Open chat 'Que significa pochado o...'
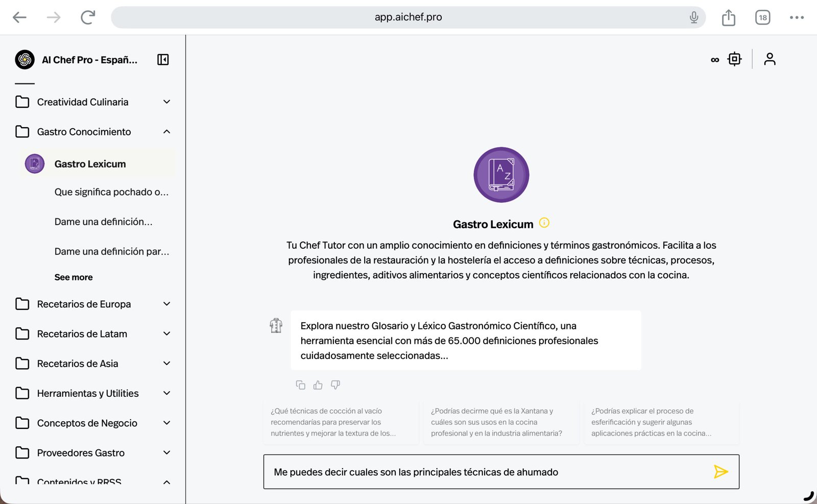The height and width of the screenshot is (504, 817). (x=111, y=192)
